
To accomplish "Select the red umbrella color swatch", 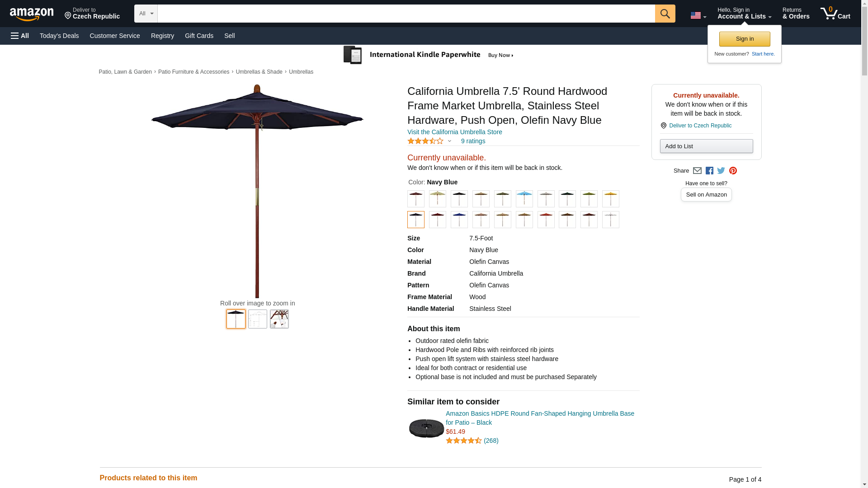I will click(546, 220).
